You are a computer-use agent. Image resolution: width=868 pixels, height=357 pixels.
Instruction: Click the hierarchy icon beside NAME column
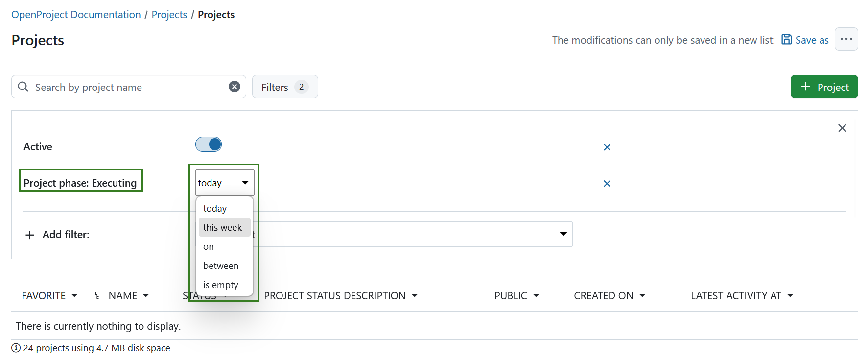point(97,296)
